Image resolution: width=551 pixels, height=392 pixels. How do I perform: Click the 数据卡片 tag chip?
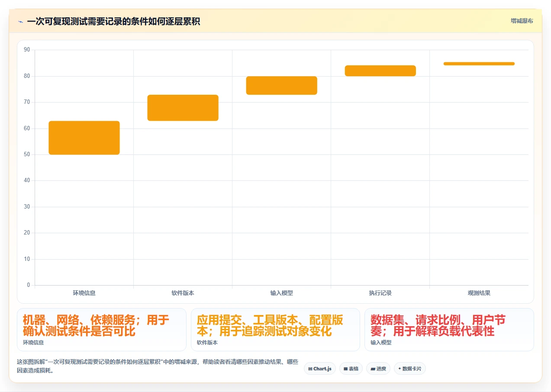(x=409, y=369)
